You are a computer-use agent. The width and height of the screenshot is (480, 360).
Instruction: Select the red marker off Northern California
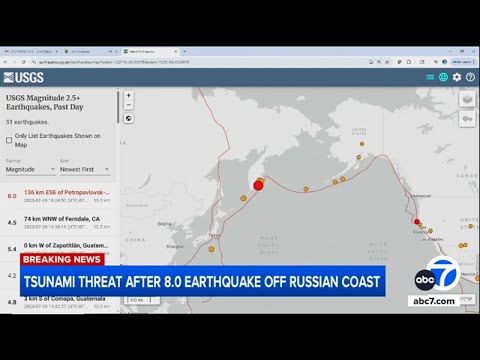(417, 222)
